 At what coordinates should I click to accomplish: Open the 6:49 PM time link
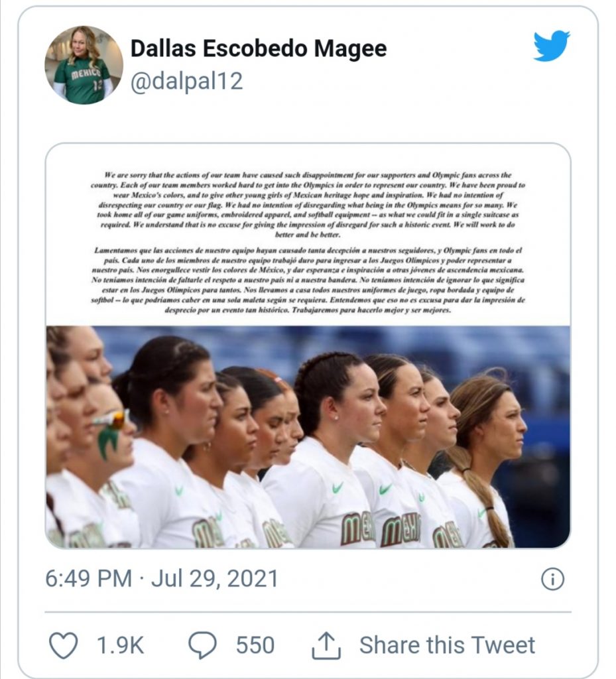(x=88, y=579)
